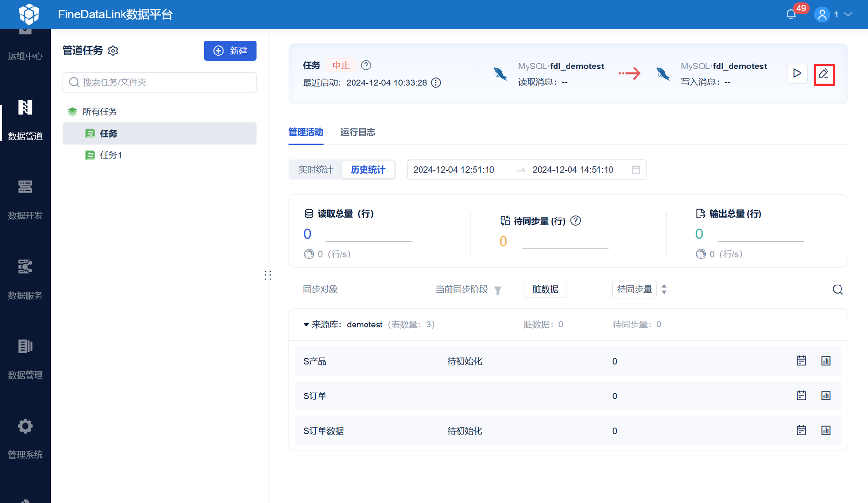Open the log icon for S产品 row
868x503 pixels.
click(801, 361)
